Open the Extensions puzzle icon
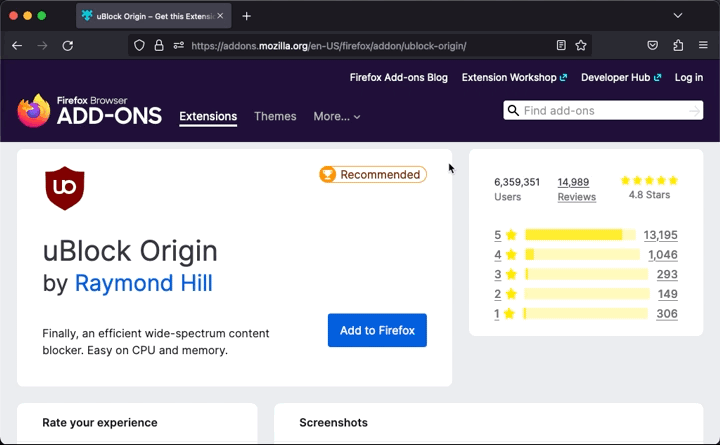Screen dimensions: 720x445 point(678,45)
